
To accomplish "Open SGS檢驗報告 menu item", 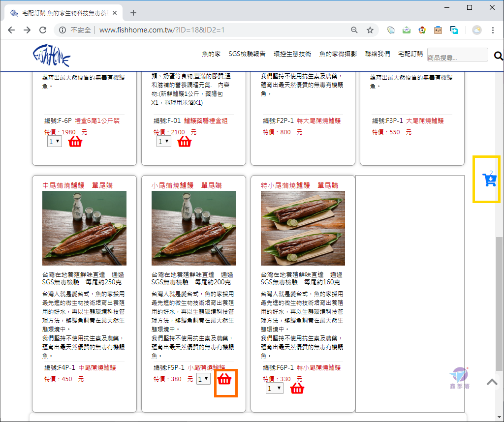I will [x=247, y=54].
